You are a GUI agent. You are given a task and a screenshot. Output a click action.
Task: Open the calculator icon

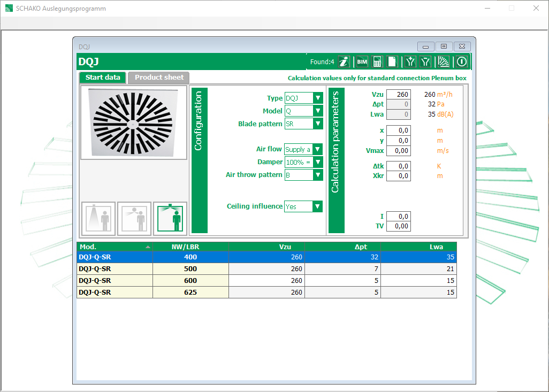[377, 62]
